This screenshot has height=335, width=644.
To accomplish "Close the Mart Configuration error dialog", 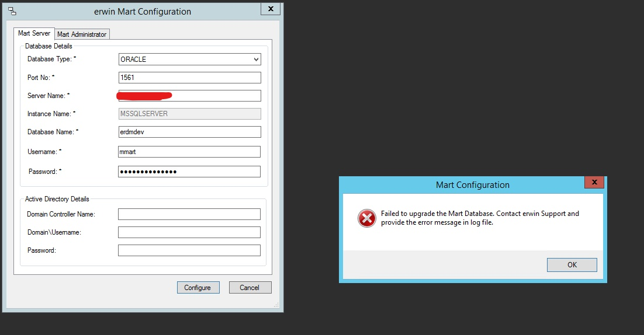I will click(594, 182).
